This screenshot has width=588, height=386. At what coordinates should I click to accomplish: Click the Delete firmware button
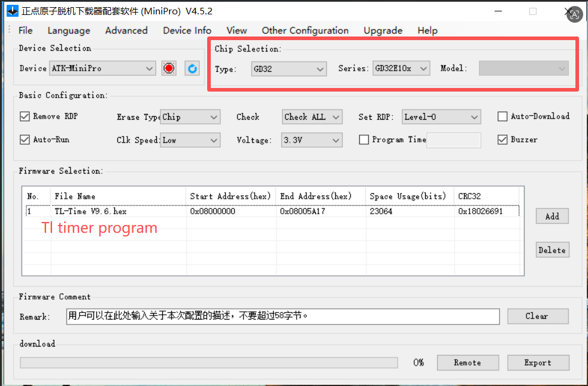(x=553, y=250)
